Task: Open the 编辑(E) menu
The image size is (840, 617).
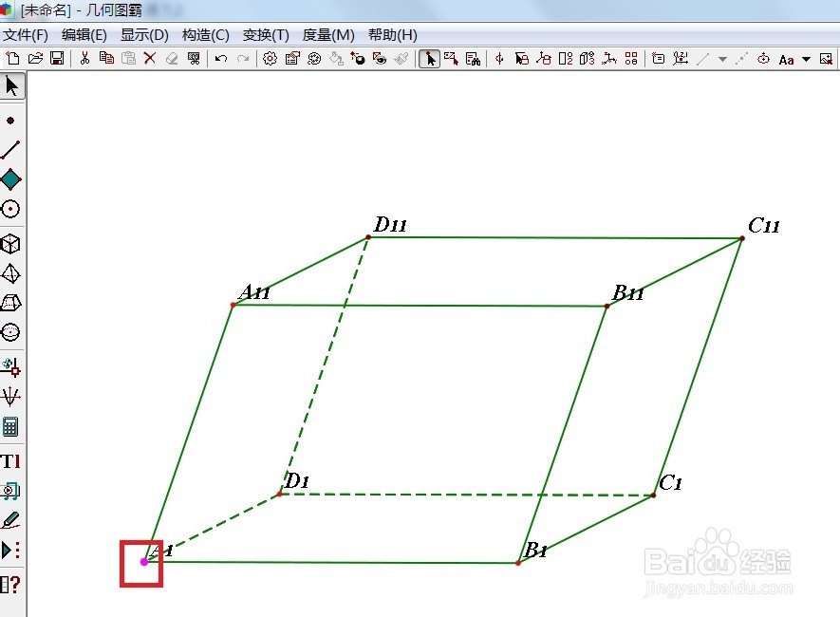Action: click(84, 35)
